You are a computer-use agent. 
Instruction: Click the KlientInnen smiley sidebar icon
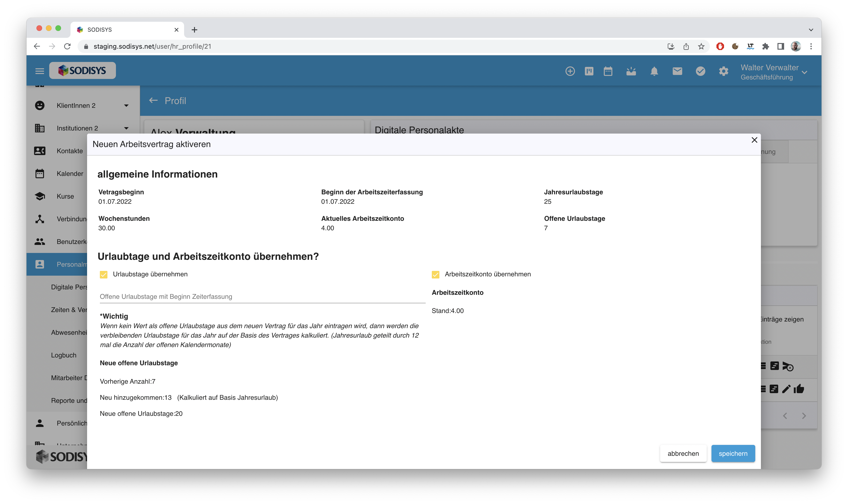coord(40,105)
